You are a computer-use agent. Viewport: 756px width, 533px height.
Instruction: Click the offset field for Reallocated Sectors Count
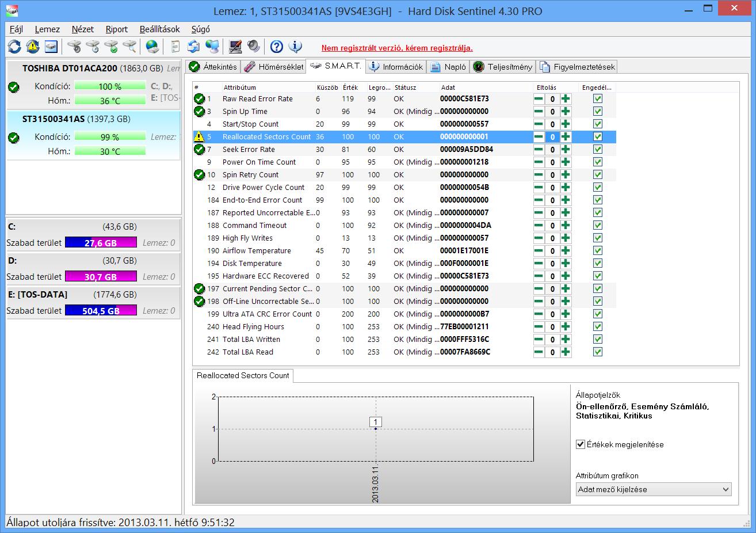[x=552, y=137]
